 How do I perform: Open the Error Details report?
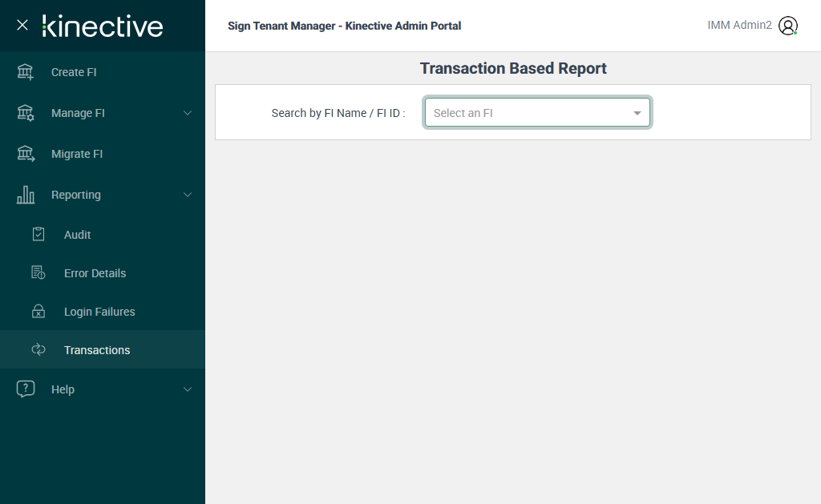(x=95, y=273)
